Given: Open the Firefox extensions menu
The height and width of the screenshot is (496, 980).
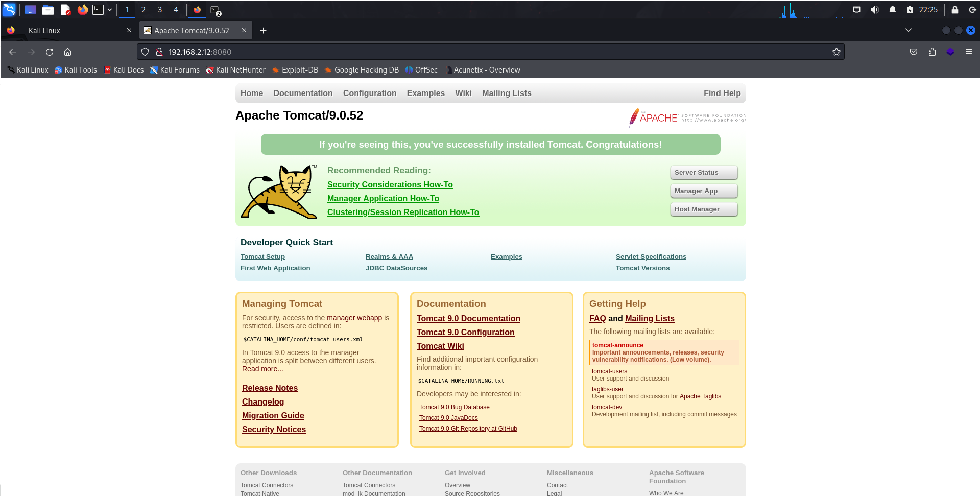Looking at the screenshot, I should pos(932,52).
